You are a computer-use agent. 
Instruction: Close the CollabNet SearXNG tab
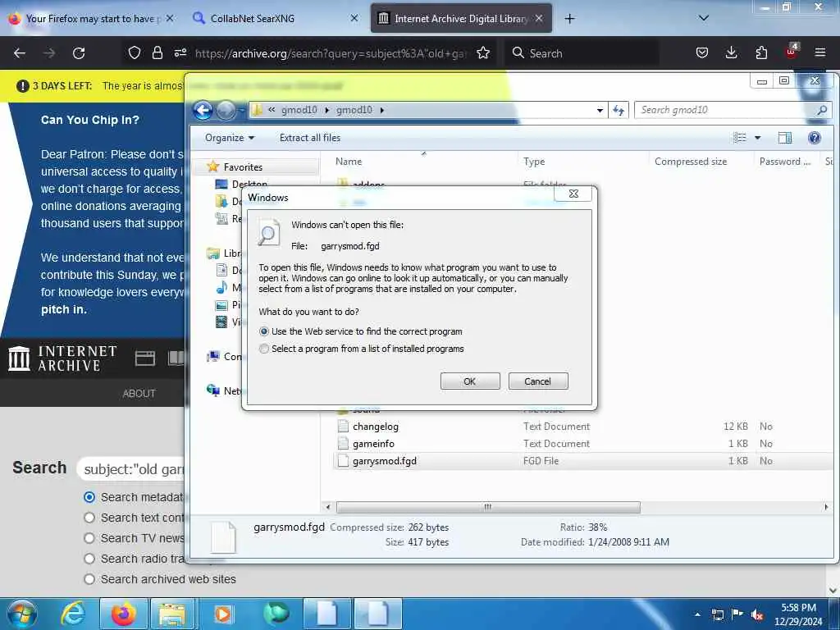point(354,18)
